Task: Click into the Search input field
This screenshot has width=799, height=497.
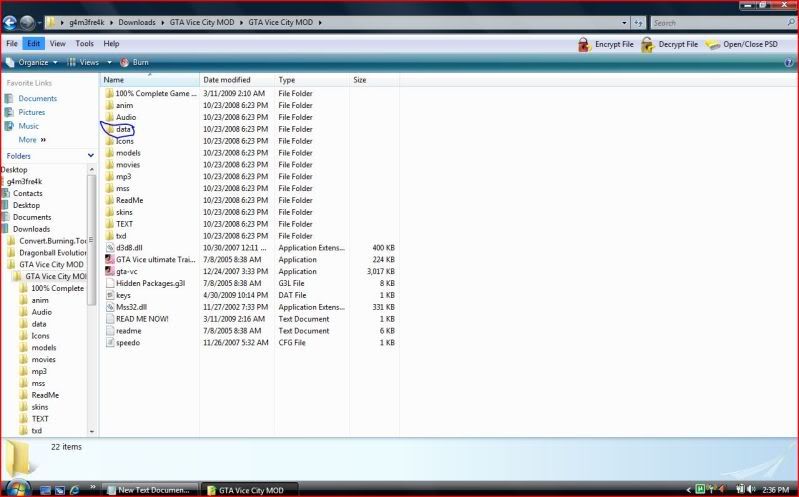Action: [718, 23]
